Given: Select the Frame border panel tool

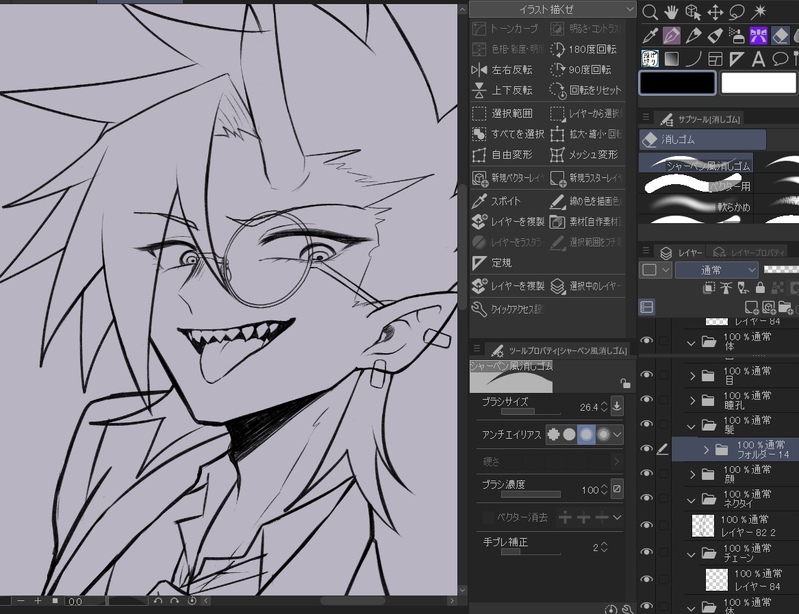Looking at the screenshot, I should pyautogui.click(x=715, y=59).
